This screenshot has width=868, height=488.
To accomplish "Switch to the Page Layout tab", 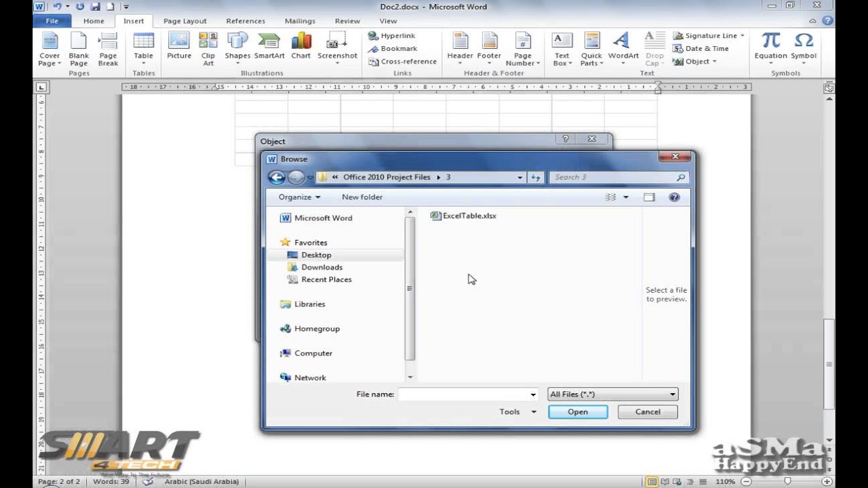I will 185,21.
